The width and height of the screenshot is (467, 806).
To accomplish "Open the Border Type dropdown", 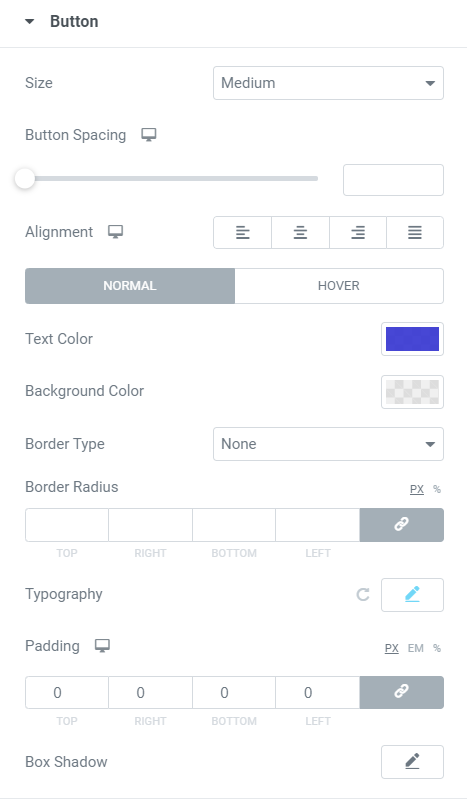I will 328,444.
